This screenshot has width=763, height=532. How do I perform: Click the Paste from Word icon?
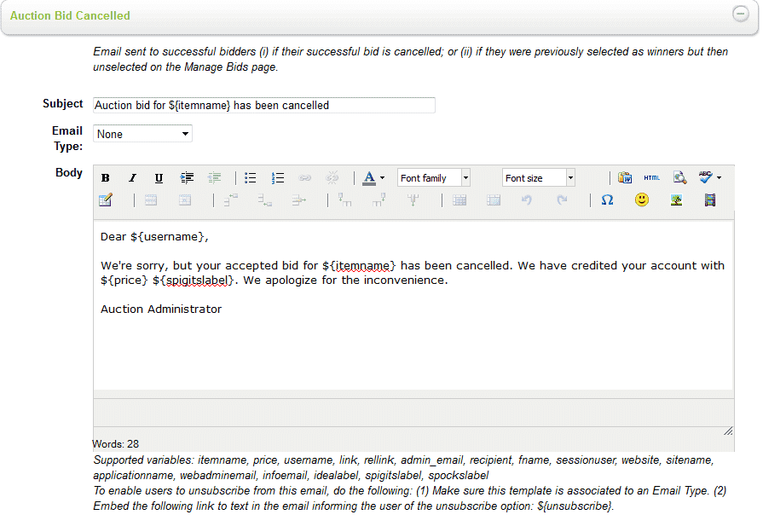pos(625,178)
